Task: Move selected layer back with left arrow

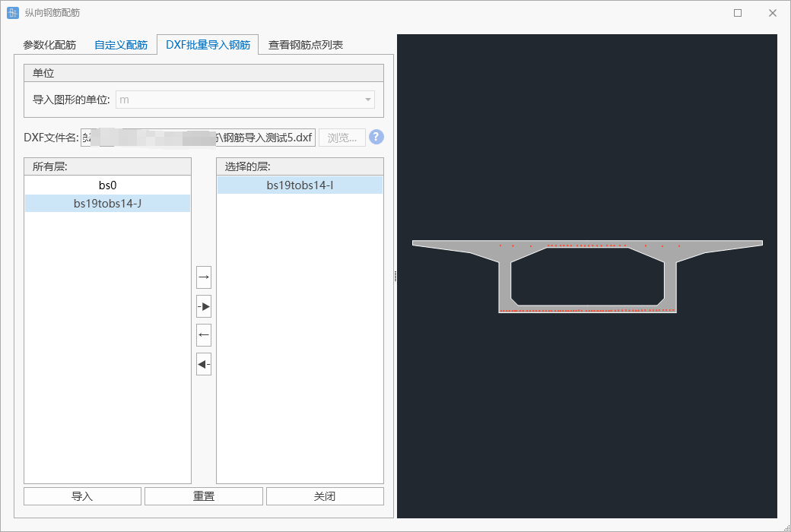Action: (204, 335)
